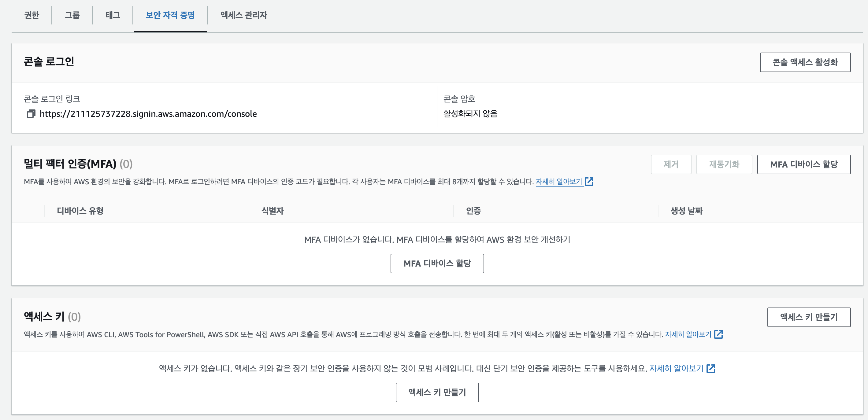This screenshot has height=420, width=868.
Task: Sort by the 인증 column header
Action: click(473, 211)
